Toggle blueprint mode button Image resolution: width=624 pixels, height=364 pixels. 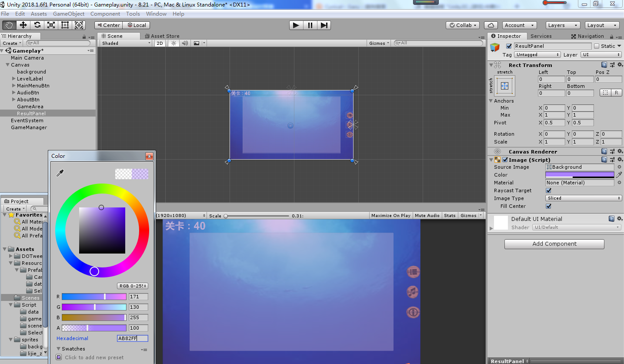(605, 93)
